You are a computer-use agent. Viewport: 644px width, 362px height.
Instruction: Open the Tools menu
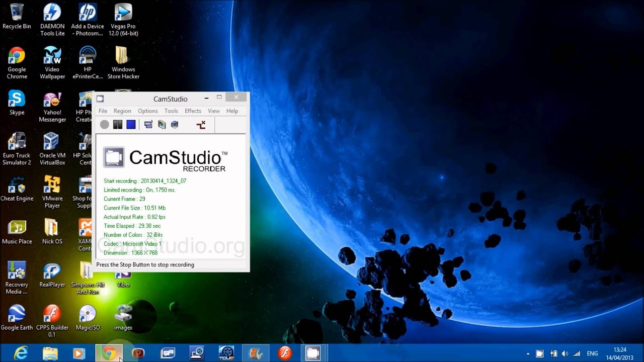click(171, 111)
